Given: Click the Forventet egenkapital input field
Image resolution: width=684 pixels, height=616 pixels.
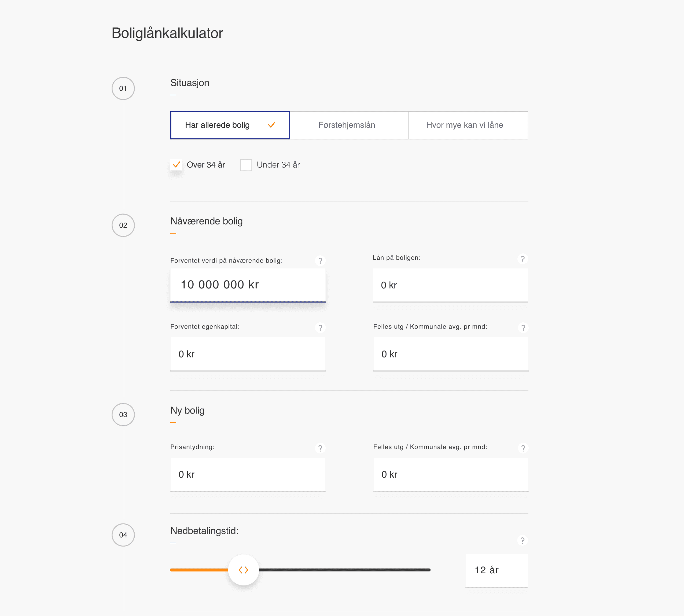Looking at the screenshot, I should (x=248, y=354).
